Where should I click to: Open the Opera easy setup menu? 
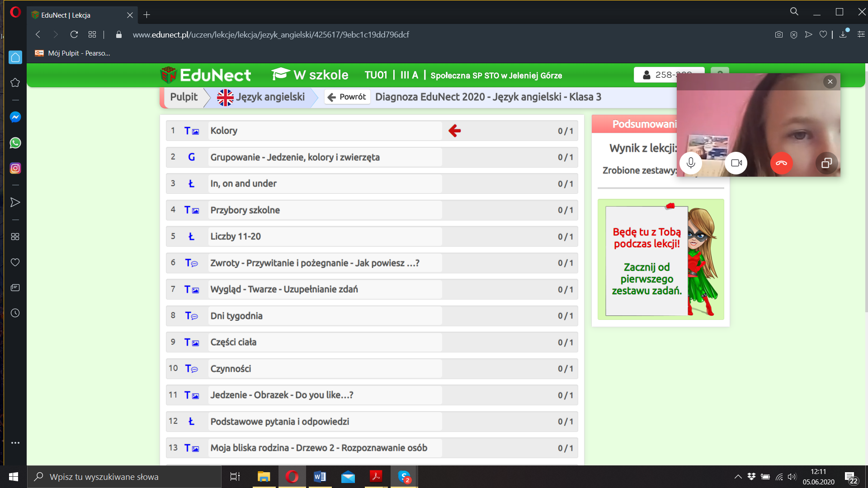[x=861, y=35]
